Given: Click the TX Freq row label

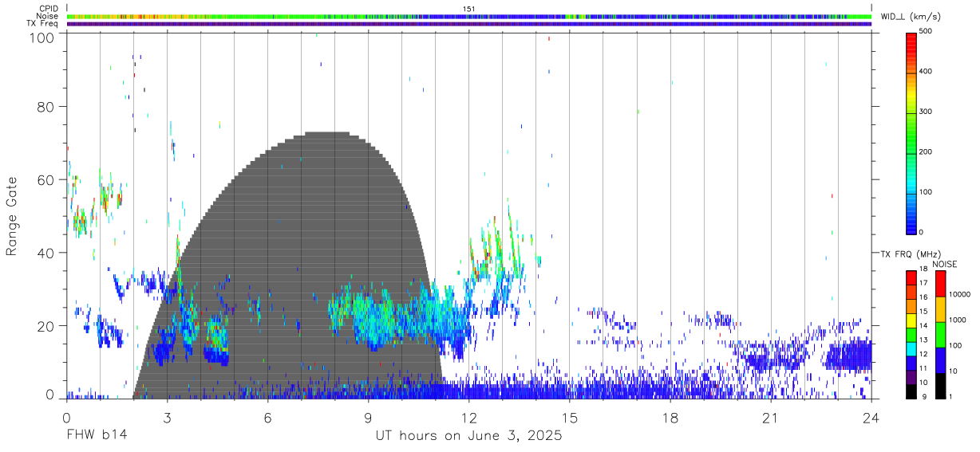Looking at the screenshot, I should point(43,23).
